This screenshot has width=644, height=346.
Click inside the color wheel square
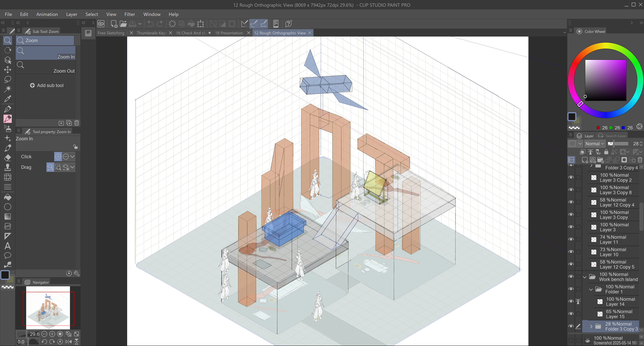coord(605,80)
